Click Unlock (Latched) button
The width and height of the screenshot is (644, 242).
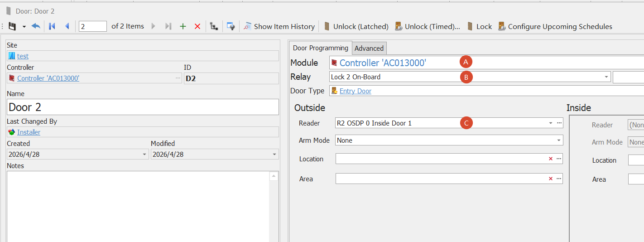click(x=356, y=26)
